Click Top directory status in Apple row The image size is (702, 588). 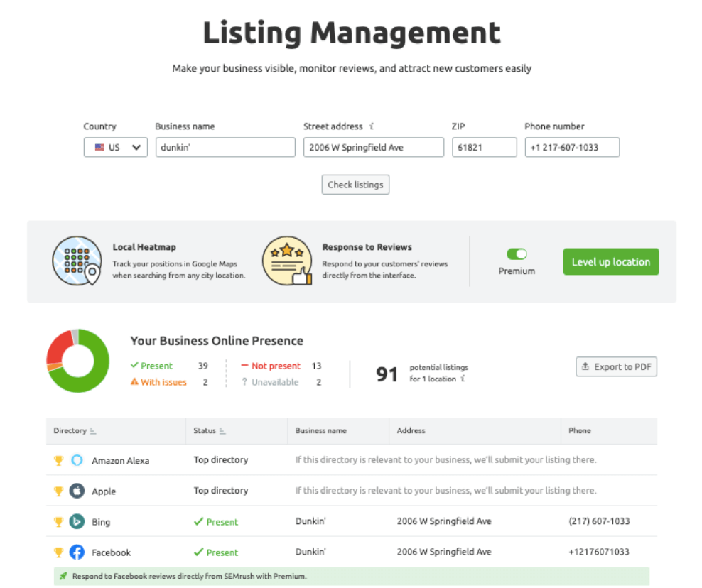point(221,491)
